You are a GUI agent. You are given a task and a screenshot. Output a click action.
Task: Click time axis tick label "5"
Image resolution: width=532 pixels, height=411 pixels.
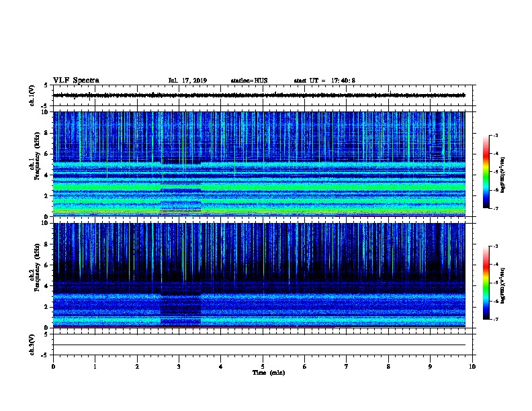pyautogui.click(x=263, y=366)
